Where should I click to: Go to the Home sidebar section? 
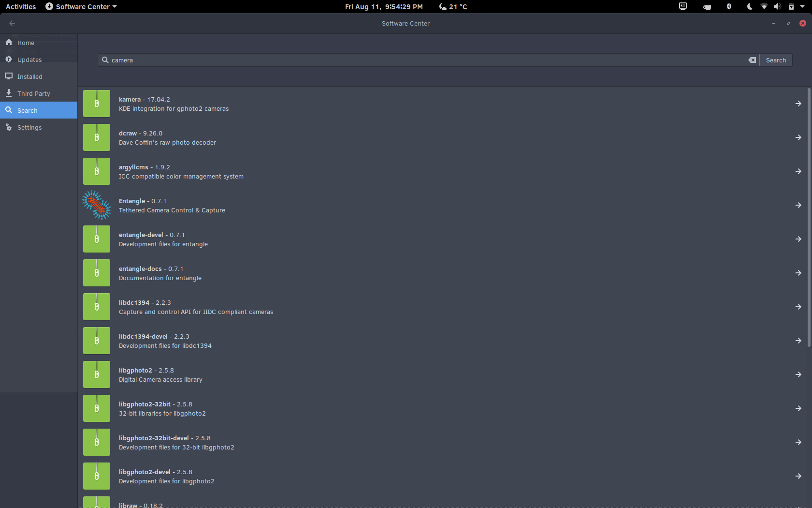tap(39, 43)
